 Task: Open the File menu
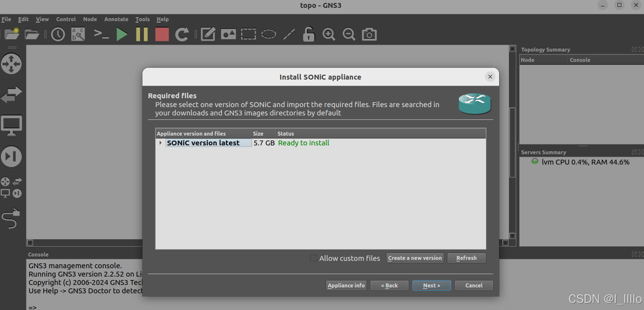click(6, 19)
